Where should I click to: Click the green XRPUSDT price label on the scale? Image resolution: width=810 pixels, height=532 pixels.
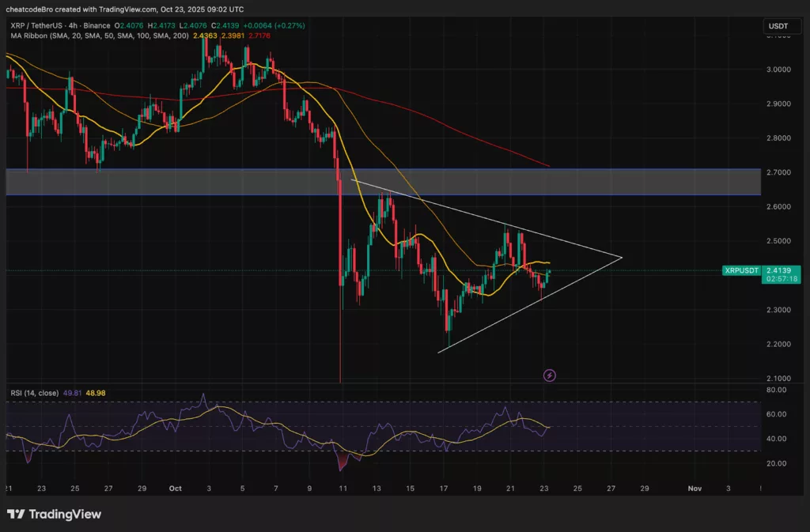click(x=742, y=270)
